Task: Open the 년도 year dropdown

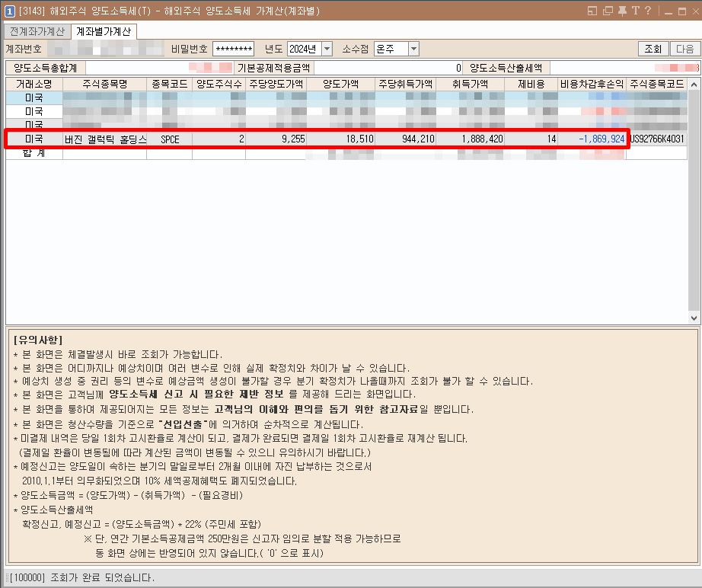Action: [327, 48]
